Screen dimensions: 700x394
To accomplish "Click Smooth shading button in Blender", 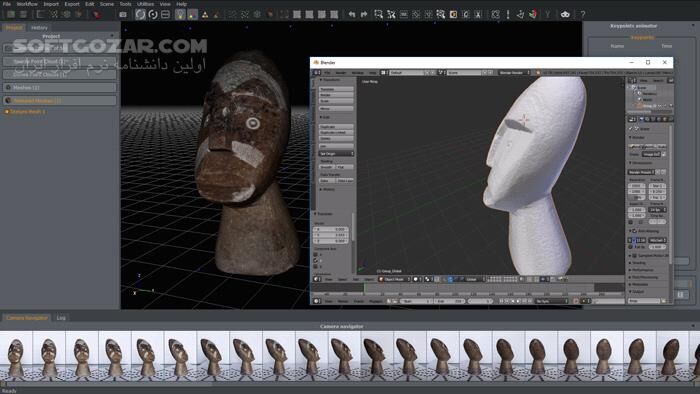I will (x=327, y=167).
